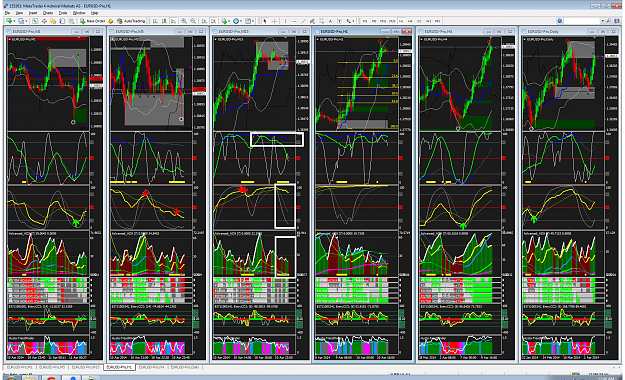Image resolution: width=625 pixels, height=380 pixels.
Task: Toggle chart shift
Action: click(213, 21)
